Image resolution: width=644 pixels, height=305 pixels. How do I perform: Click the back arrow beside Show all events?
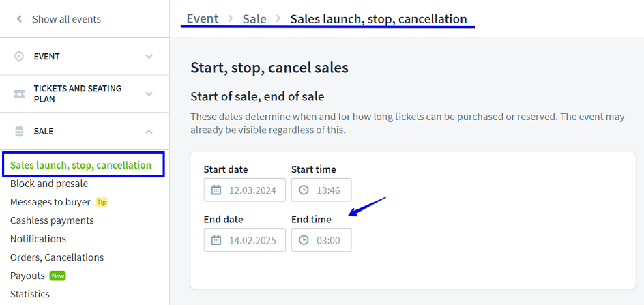19,19
